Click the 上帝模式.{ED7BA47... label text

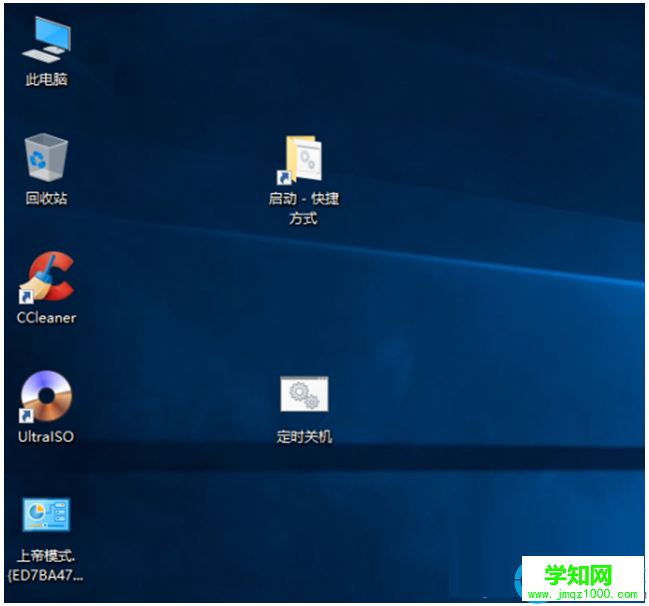tap(46, 565)
